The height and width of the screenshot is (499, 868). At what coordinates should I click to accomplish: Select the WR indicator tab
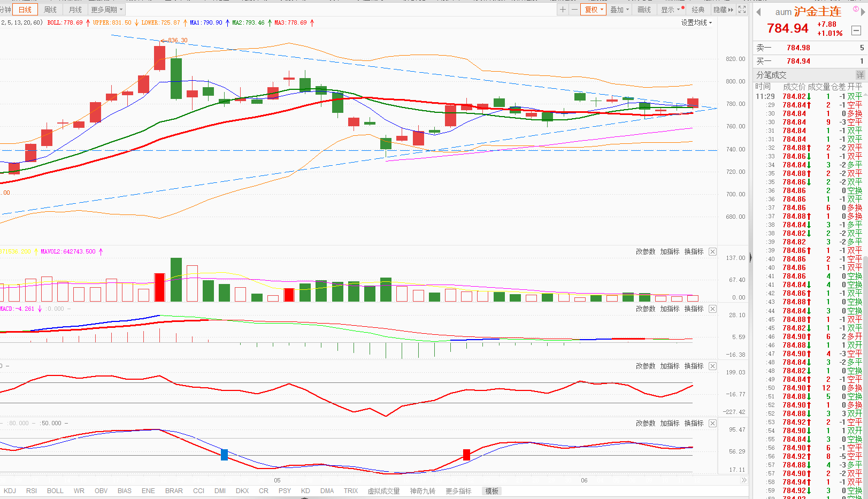point(79,491)
